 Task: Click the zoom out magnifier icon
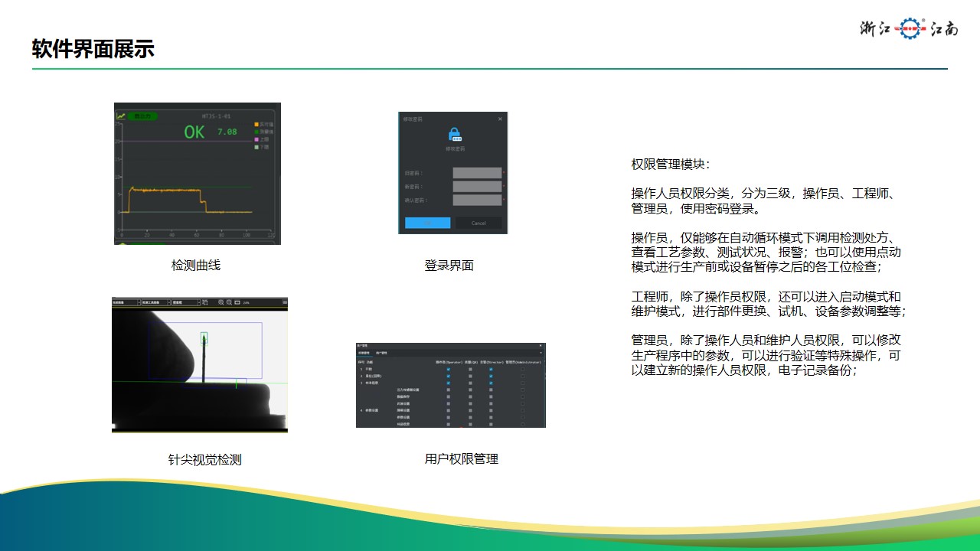click(229, 303)
